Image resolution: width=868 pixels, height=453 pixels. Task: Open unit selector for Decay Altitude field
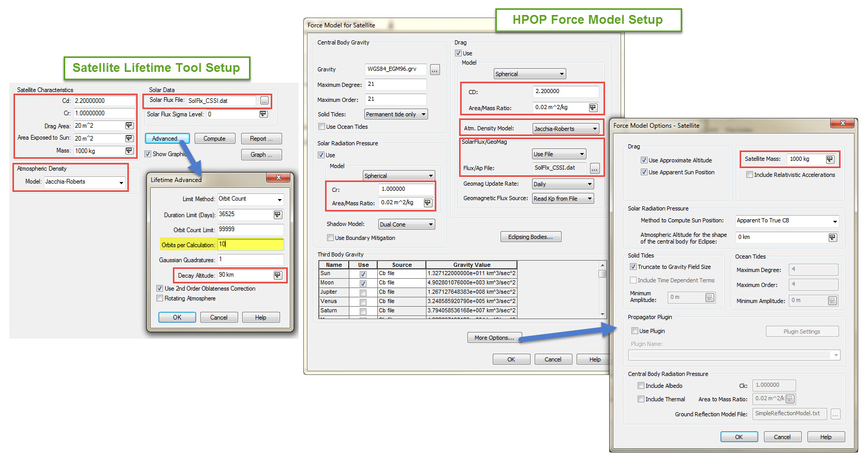pos(278,275)
